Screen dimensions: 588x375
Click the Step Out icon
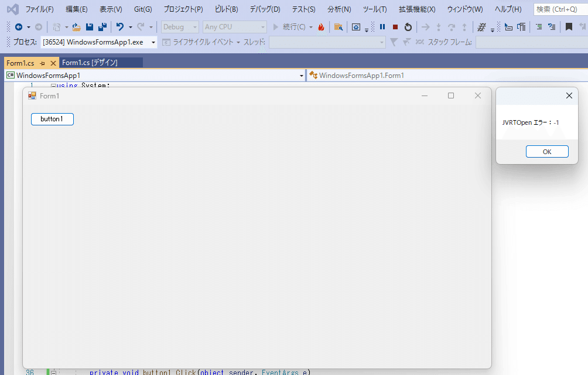pos(464,27)
